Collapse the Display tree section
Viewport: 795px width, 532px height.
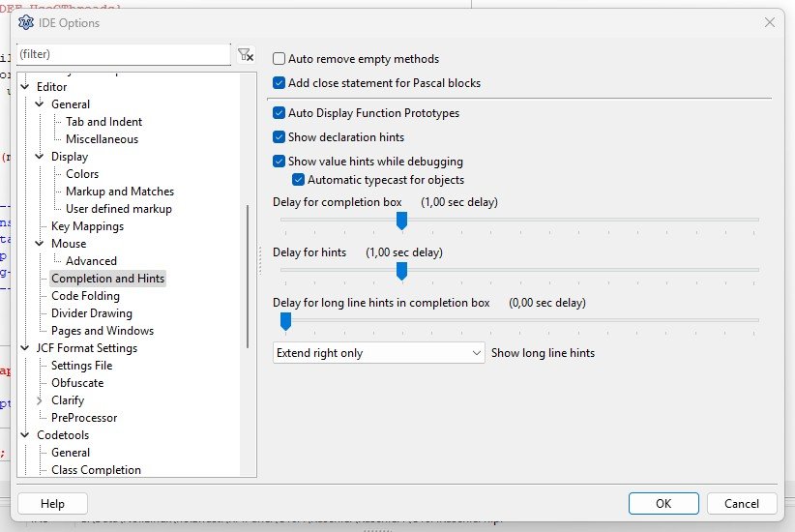pos(40,157)
